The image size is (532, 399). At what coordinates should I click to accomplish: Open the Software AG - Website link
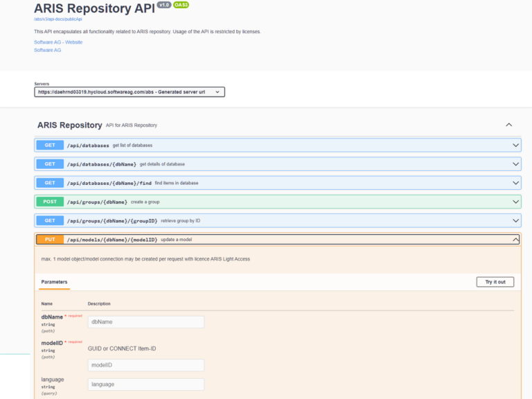tap(58, 42)
